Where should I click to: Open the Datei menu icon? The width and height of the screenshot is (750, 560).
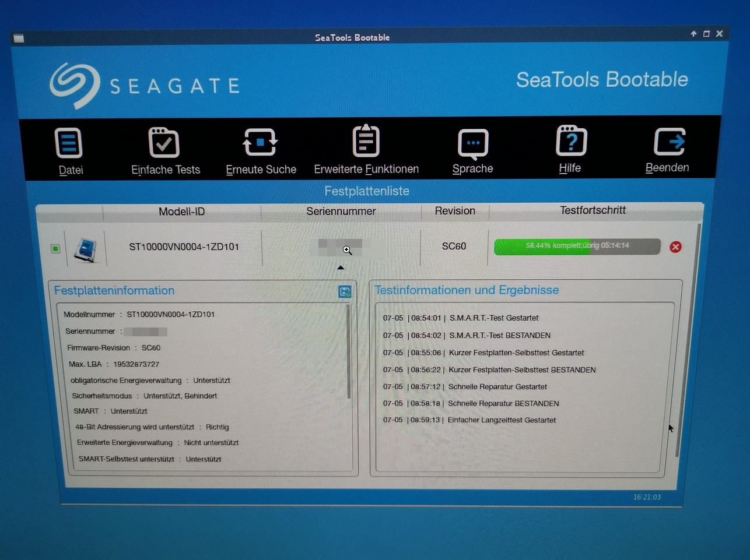tap(69, 143)
